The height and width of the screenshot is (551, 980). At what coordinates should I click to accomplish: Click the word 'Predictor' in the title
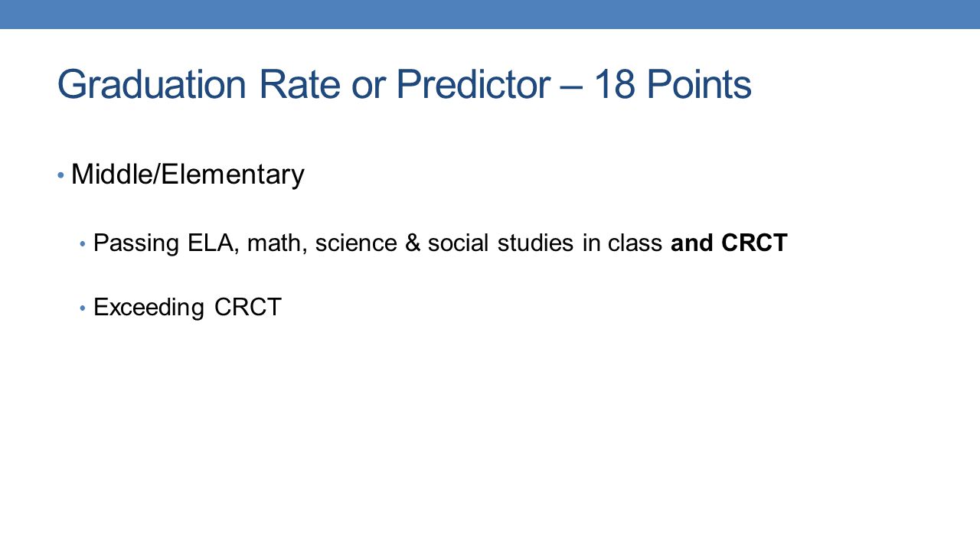click(x=472, y=86)
